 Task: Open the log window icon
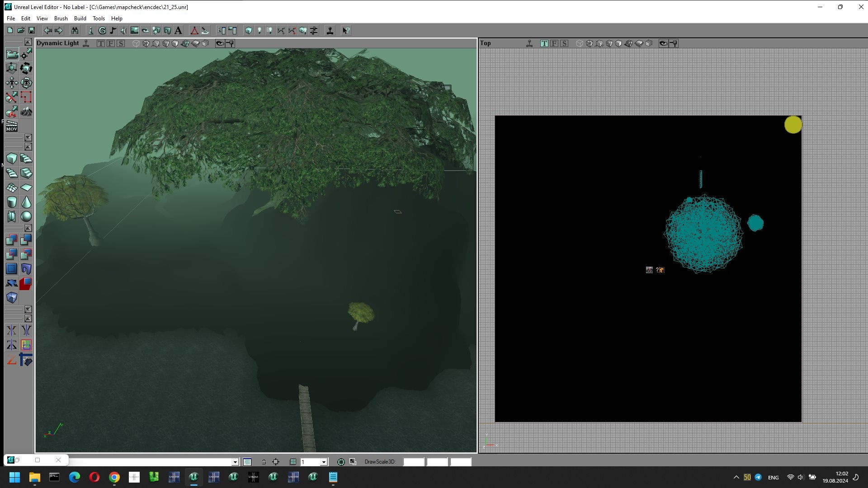click(247, 462)
